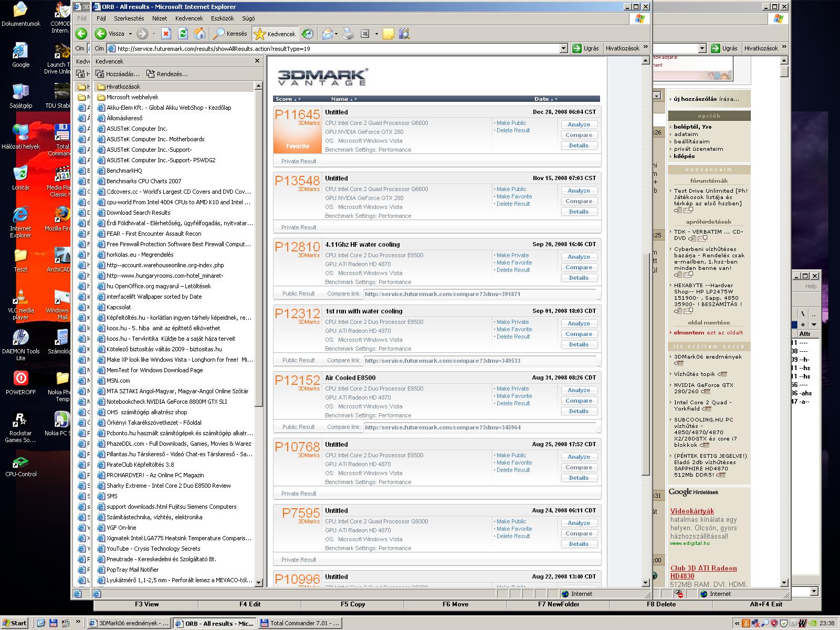
Task: Open address dropdown in the background browser window
Action: 702,48
